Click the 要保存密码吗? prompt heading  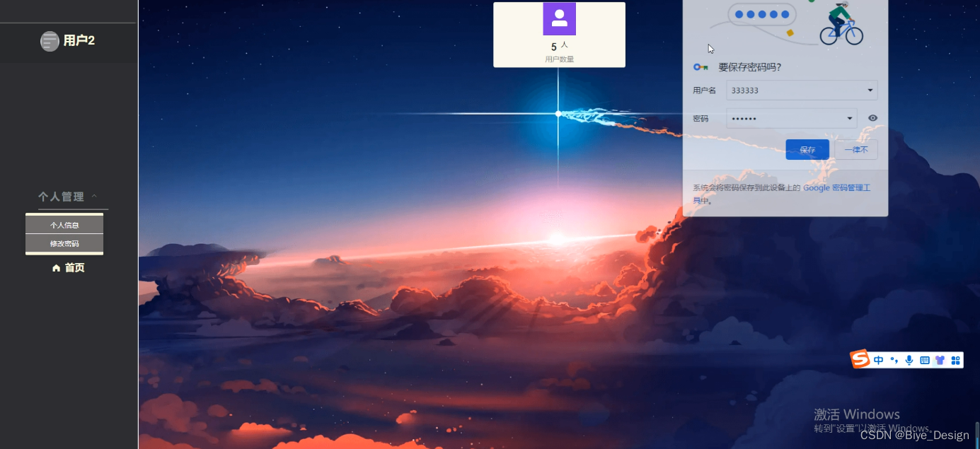coord(750,67)
